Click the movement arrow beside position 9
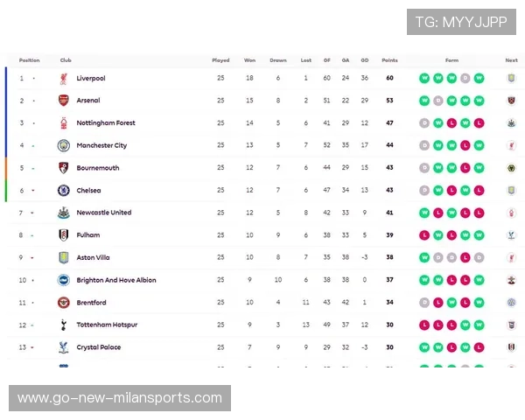525x420 pixels. tap(33, 257)
